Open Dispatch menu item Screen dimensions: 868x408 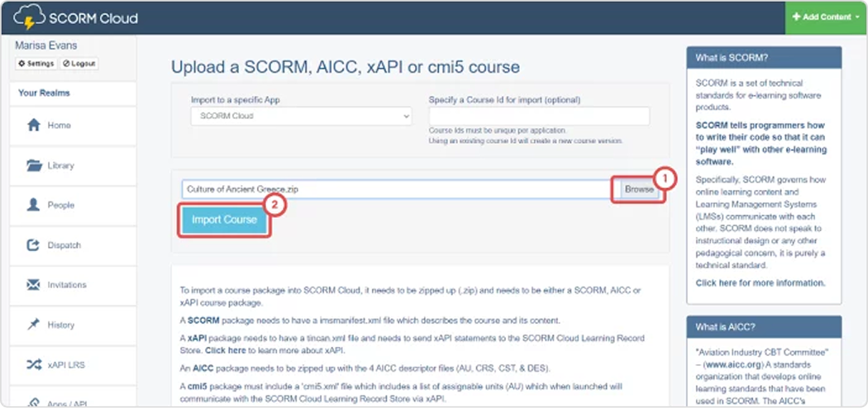(x=73, y=245)
